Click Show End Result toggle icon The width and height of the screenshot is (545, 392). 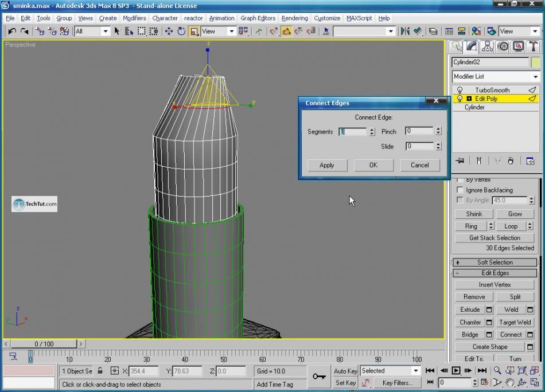click(479, 161)
